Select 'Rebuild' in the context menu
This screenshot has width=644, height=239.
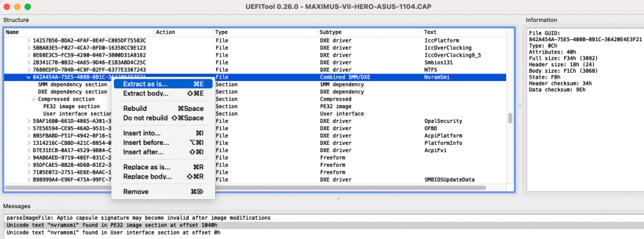coord(163,108)
